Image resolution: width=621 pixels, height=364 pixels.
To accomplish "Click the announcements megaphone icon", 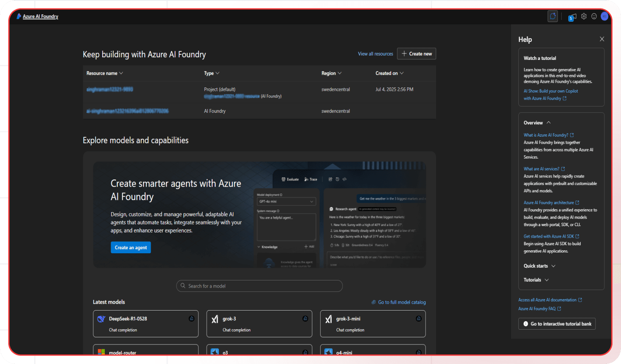I will pos(572,17).
